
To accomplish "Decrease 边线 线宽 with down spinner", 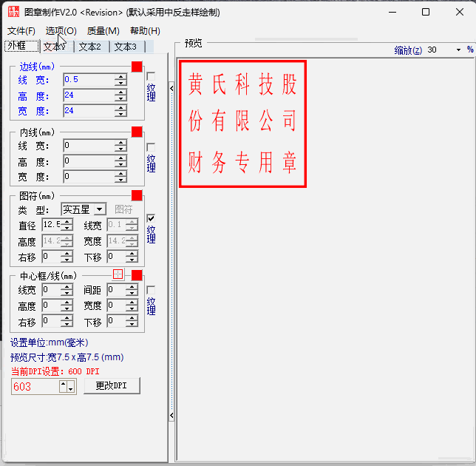I will pyautogui.click(x=120, y=83).
